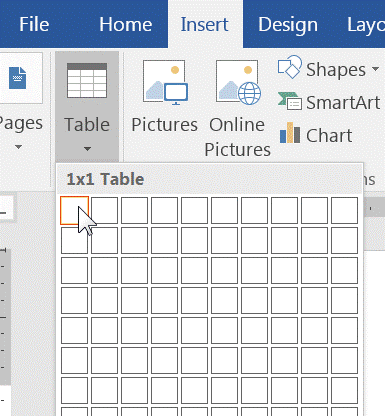This screenshot has height=416, width=385.
Task: Pick the second column cell in first row
Action: [x=104, y=210]
